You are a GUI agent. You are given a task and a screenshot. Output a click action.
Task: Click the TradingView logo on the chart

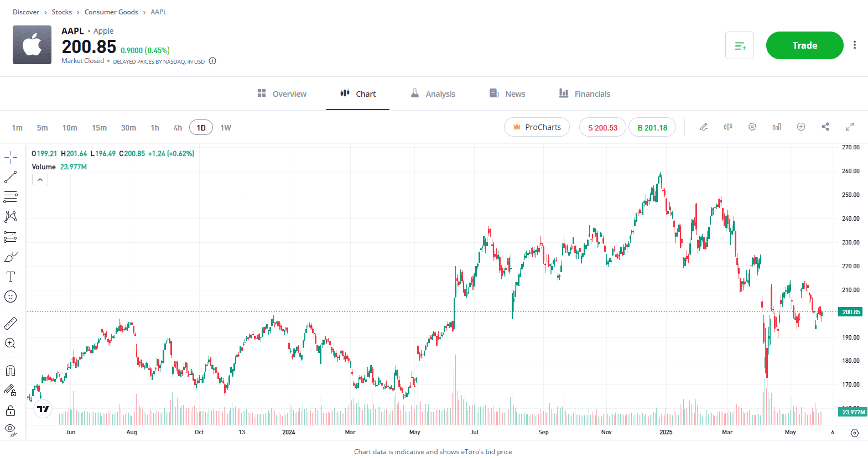pyautogui.click(x=43, y=409)
